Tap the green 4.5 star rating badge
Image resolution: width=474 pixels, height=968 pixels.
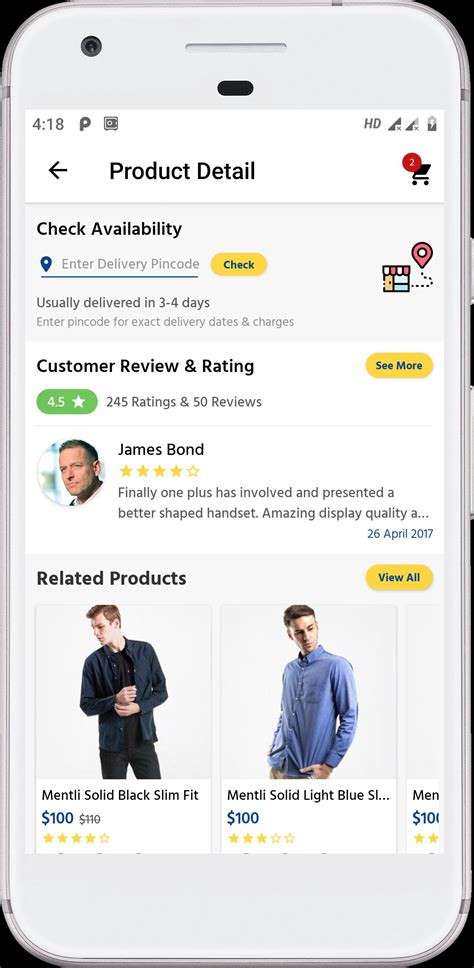click(x=67, y=402)
